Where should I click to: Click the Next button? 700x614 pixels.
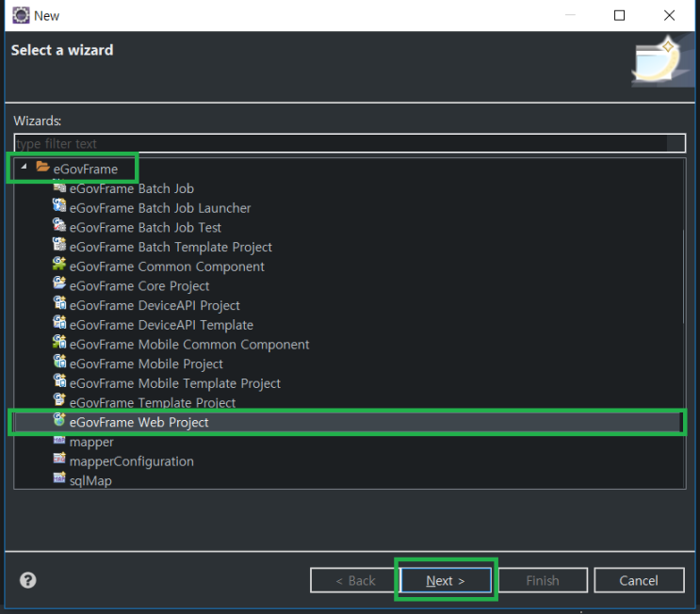(446, 580)
